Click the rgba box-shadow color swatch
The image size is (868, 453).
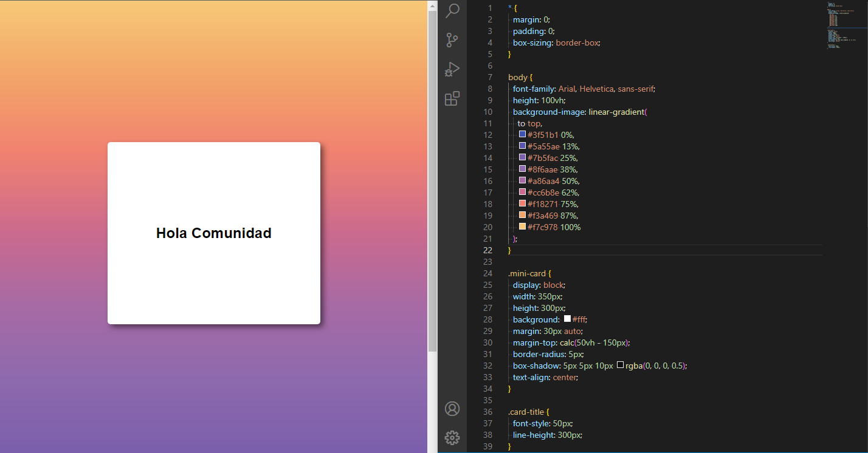tap(620, 365)
